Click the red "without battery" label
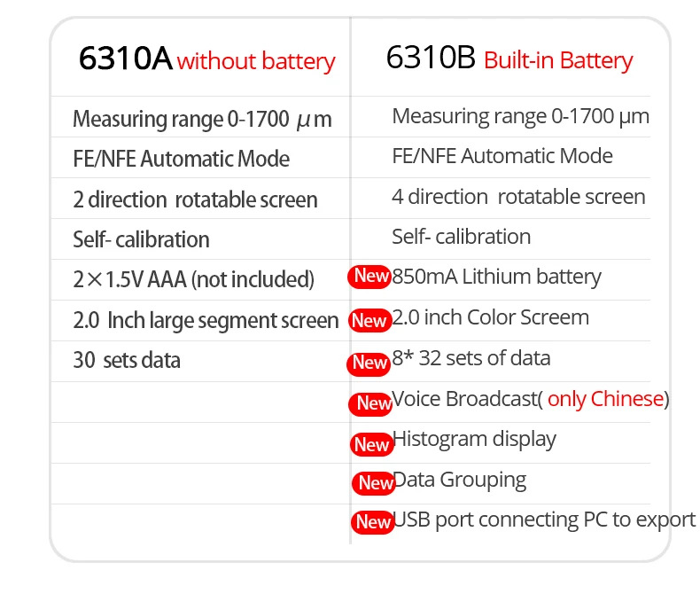Viewport: 700px width, 594px height. coord(256,62)
